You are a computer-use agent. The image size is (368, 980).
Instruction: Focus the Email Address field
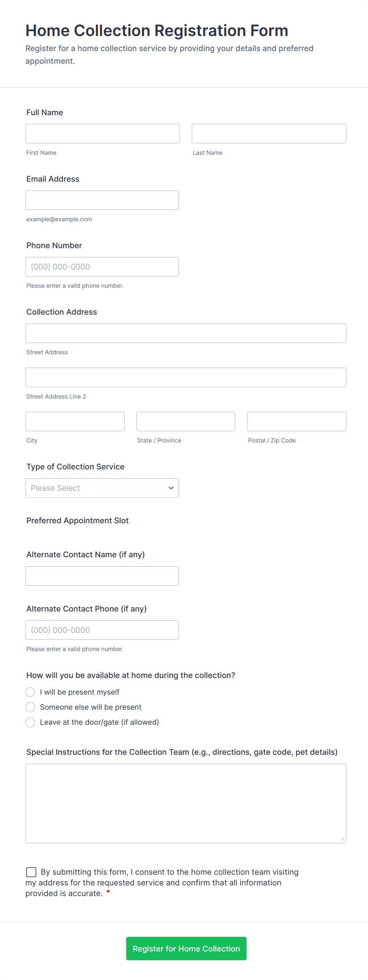(102, 200)
